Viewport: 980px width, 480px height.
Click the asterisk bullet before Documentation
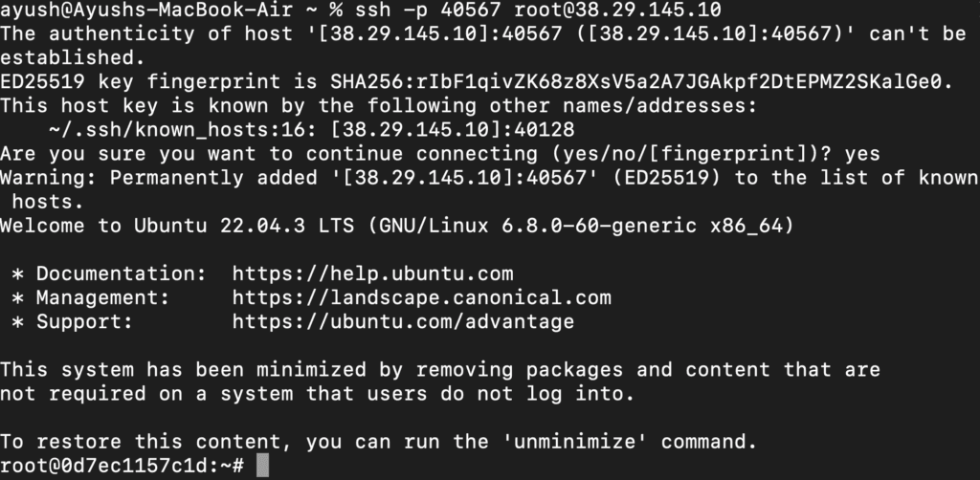click(18, 274)
